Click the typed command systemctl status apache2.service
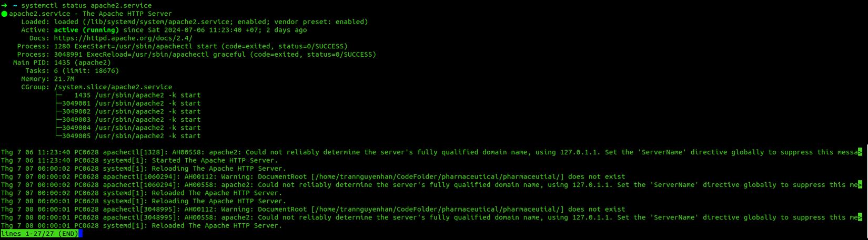This screenshot has height=240, width=868. 86,5
